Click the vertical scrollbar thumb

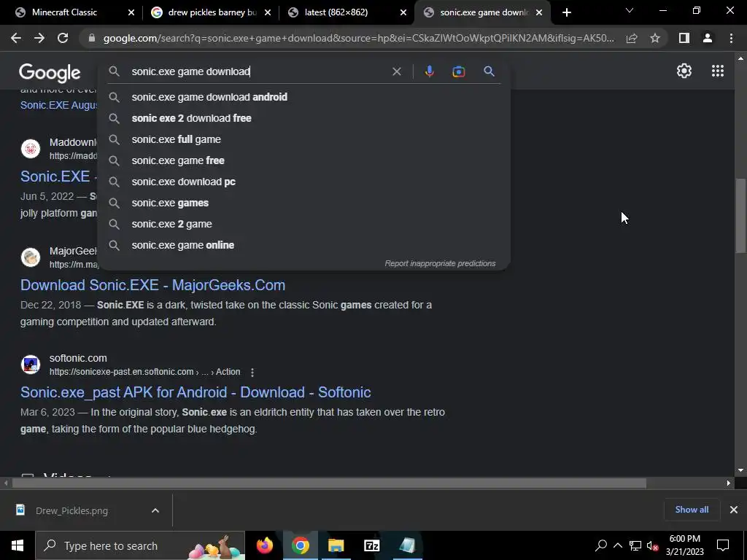pos(740,217)
